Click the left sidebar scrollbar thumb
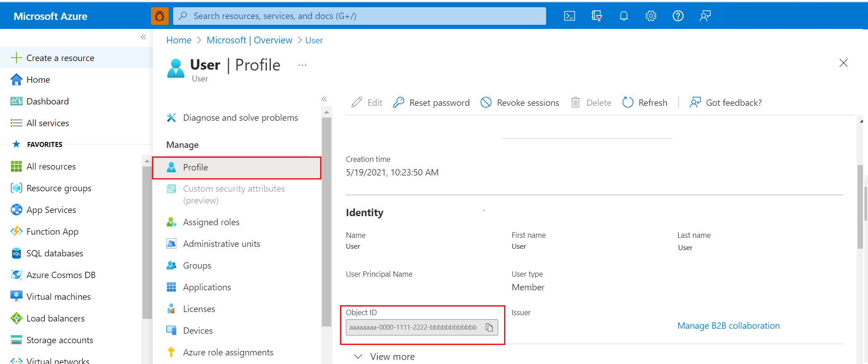868x364 pixels. [146, 242]
